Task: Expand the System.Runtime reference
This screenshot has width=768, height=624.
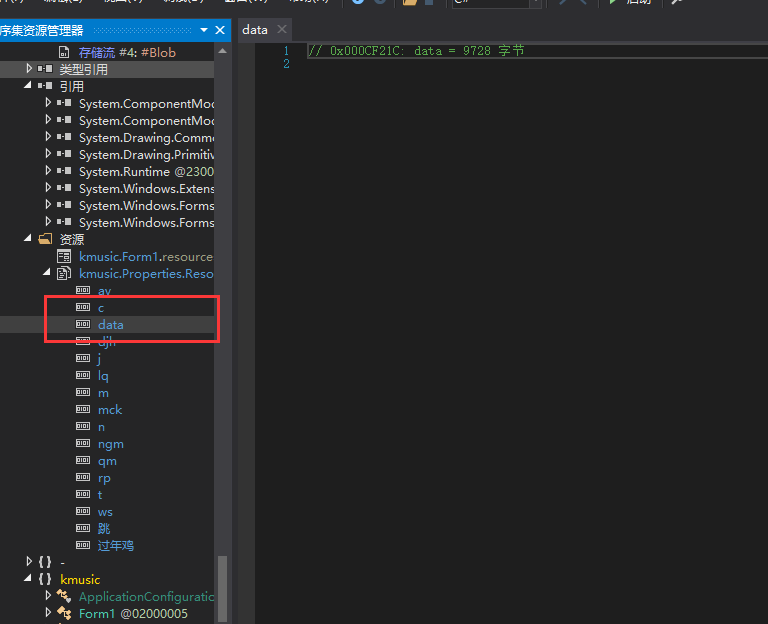Action: click(x=48, y=171)
